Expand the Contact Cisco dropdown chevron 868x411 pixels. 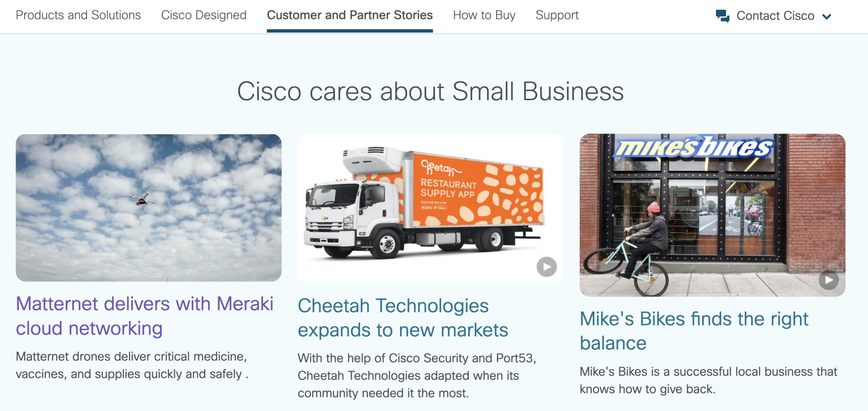click(x=827, y=16)
